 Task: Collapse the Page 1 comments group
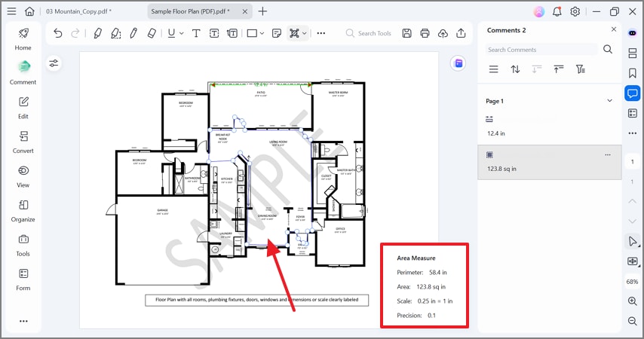pos(609,101)
